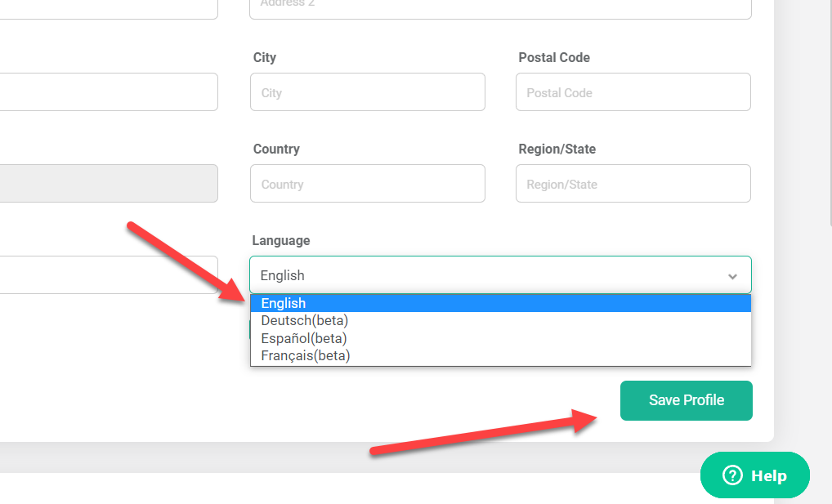
Task: Click the Save Profile button
Action: pos(686,400)
